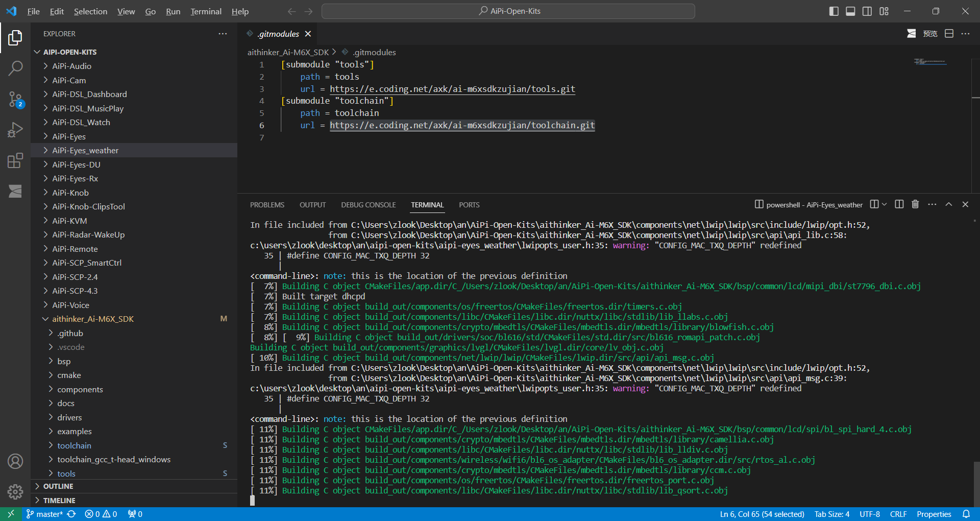Image resolution: width=980 pixels, height=521 pixels.
Task: Open the Selection menu
Action: [x=90, y=11]
